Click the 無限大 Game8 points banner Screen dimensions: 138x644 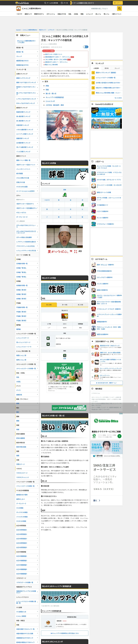[x=107, y=113]
